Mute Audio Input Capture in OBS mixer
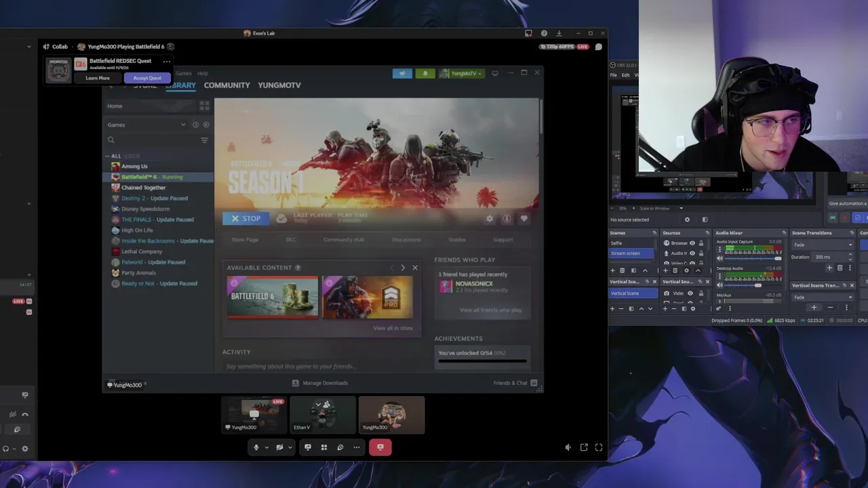The height and width of the screenshot is (488, 868). tap(720, 258)
